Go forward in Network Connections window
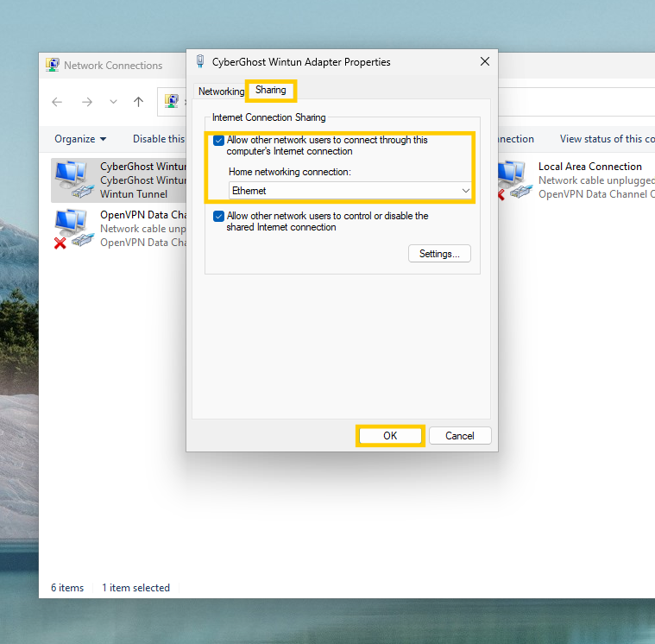 tap(87, 102)
